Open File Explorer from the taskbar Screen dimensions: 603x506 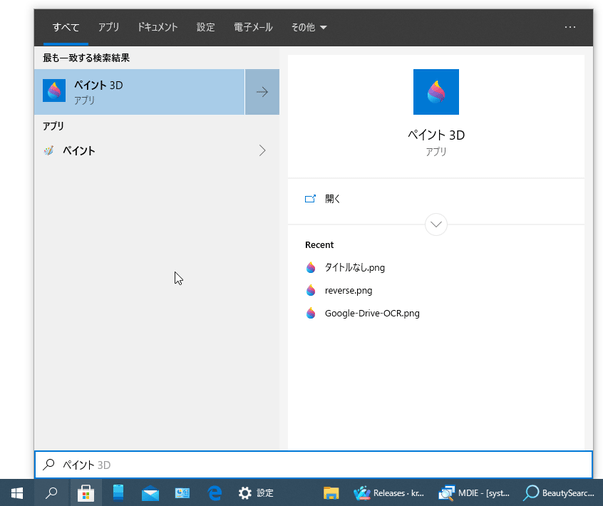(331, 493)
